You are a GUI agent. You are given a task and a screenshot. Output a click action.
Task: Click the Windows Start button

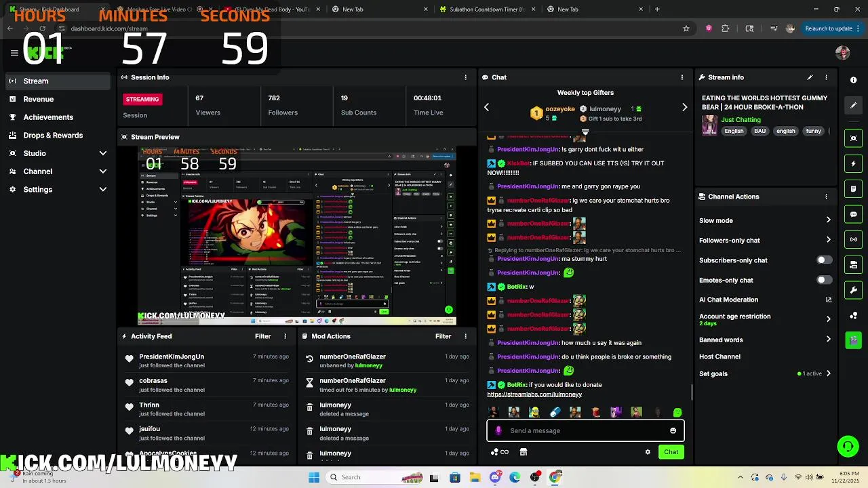tap(313, 477)
